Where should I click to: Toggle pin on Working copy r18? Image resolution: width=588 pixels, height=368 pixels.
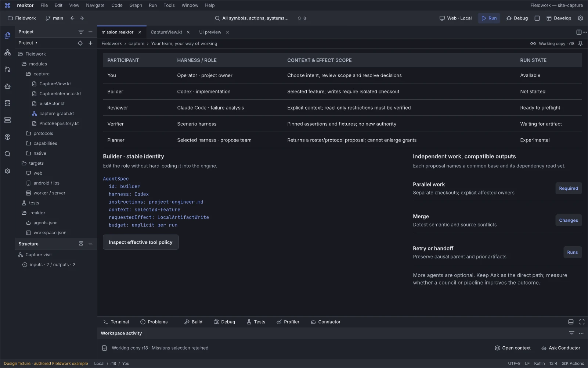[x=580, y=44]
